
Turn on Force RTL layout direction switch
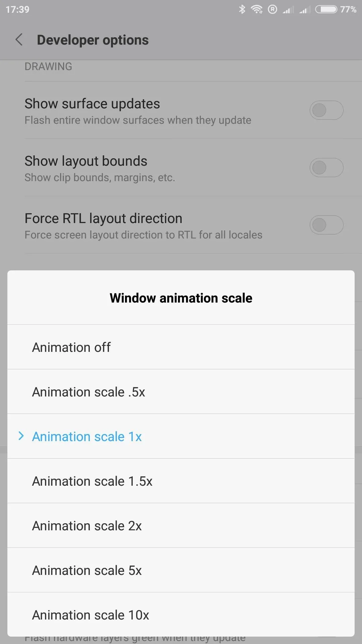[x=326, y=225]
